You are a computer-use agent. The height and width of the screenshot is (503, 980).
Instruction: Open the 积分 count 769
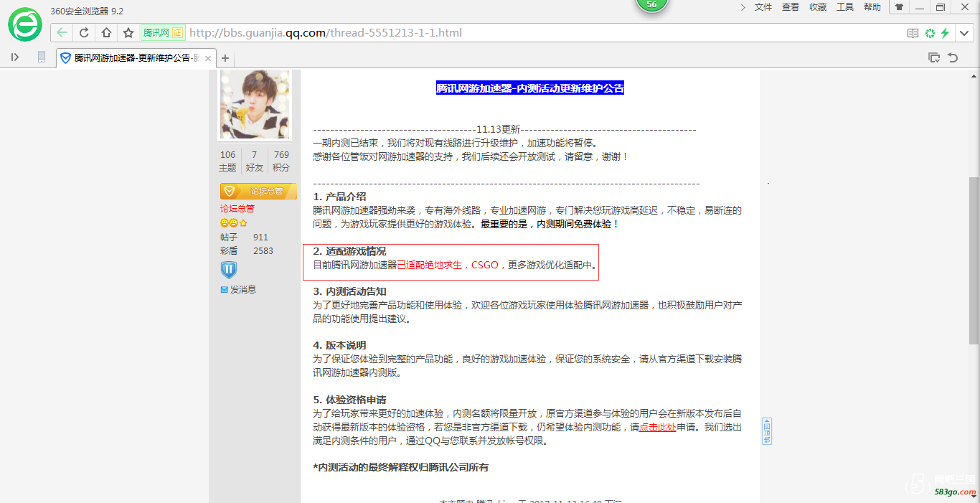(x=281, y=161)
